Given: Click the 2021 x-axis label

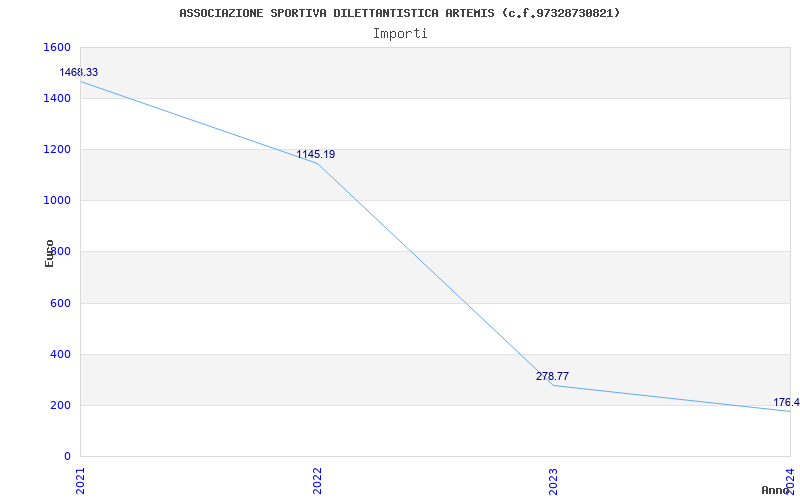Looking at the screenshot, I should [x=80, y=481].
